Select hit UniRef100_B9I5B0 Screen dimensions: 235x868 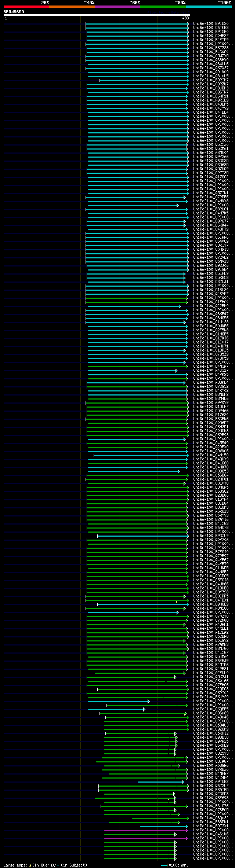pos(211,32)
